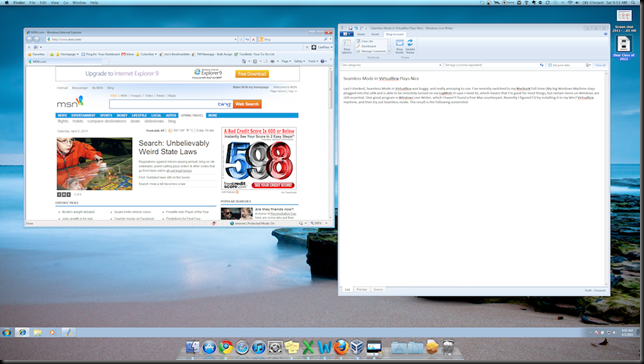The width and height of the screenshot is (644, 364).
Task: Click Free Download button for IE9
Action: click(252, 74)
